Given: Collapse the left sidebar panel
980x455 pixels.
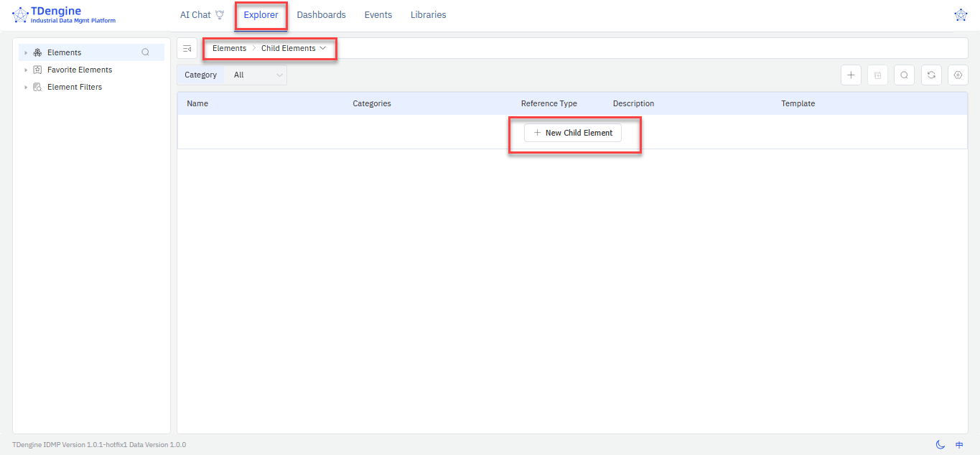Looking at the screenshot, I should pos(187,49).
